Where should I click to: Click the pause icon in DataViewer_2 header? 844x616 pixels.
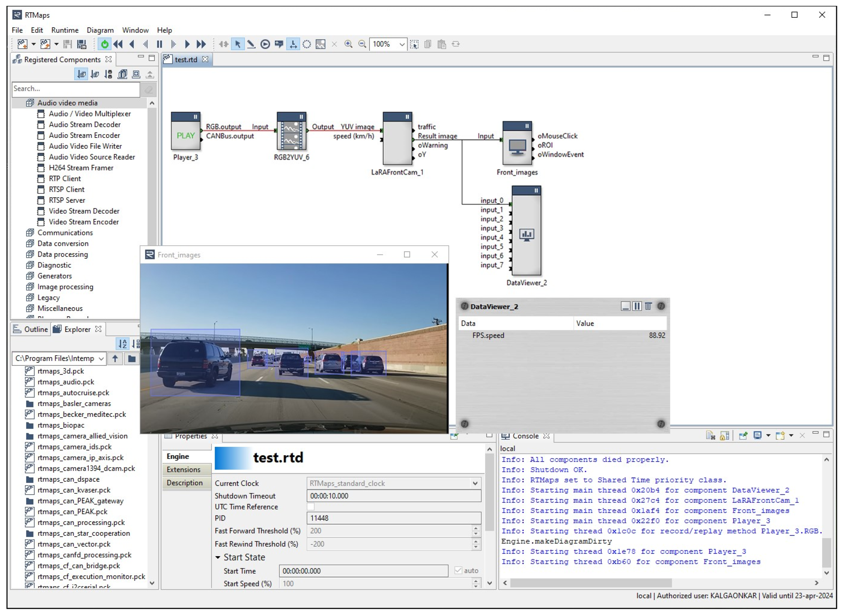pos(637,306)
